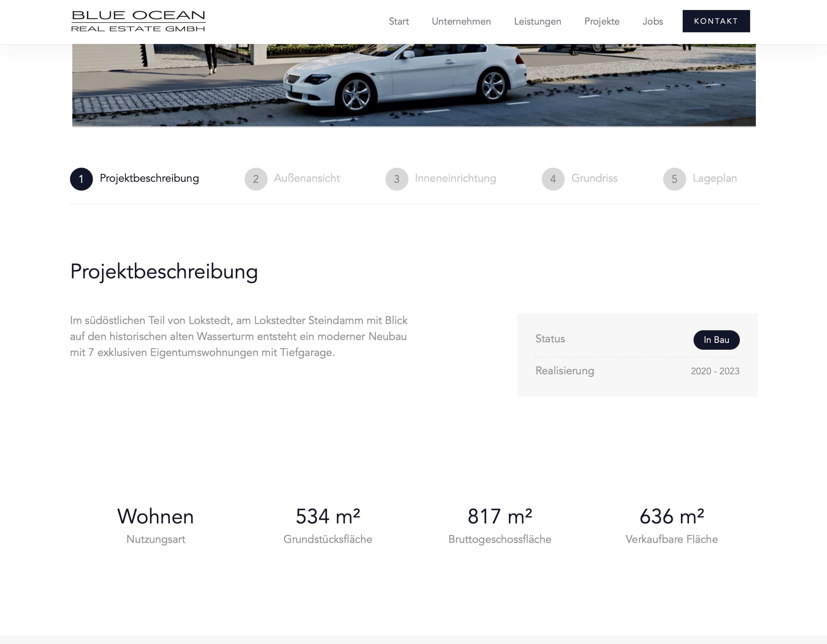The image size is (827, 644).
Task: Switch to the Lageplan tab label
Action: pyautogui.click(x=715, y=178)
